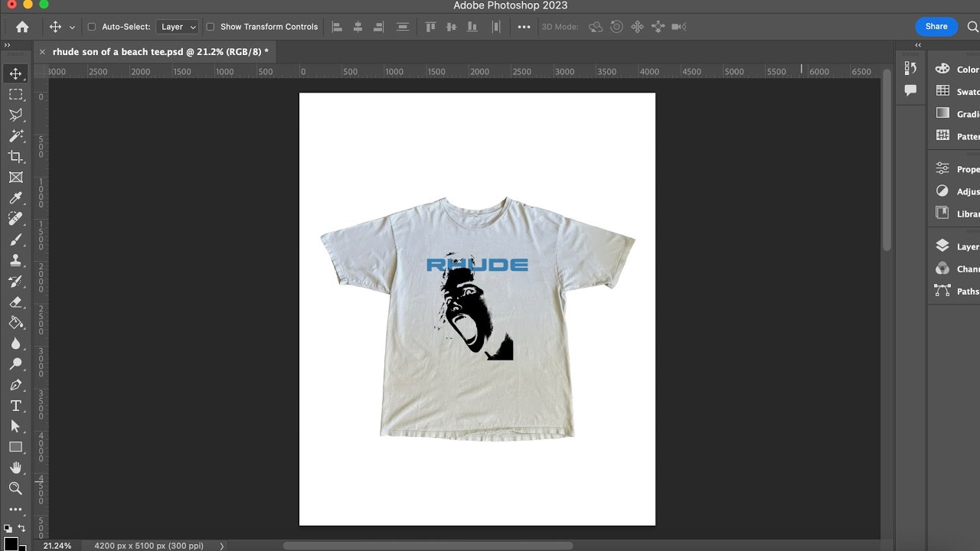Viewport: 980px width, 551px height.
Task: Click the vertical canvas scrollbar
Action: click(x=887, y=160)
